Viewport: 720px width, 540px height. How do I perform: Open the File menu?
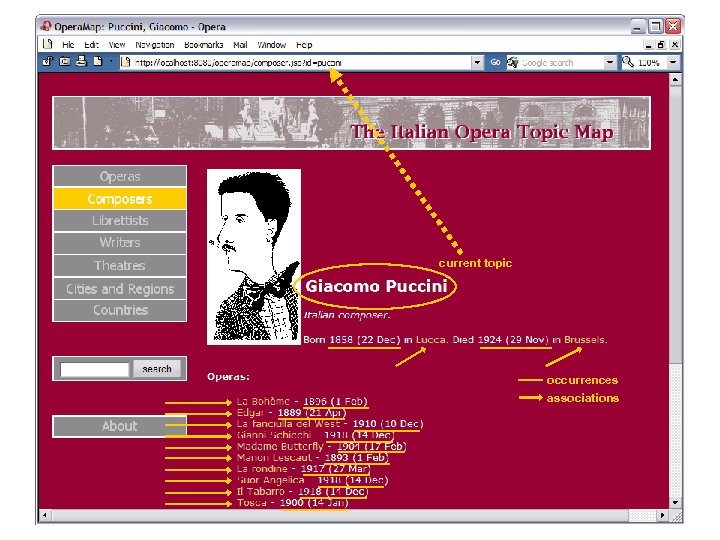pos(68,45)
